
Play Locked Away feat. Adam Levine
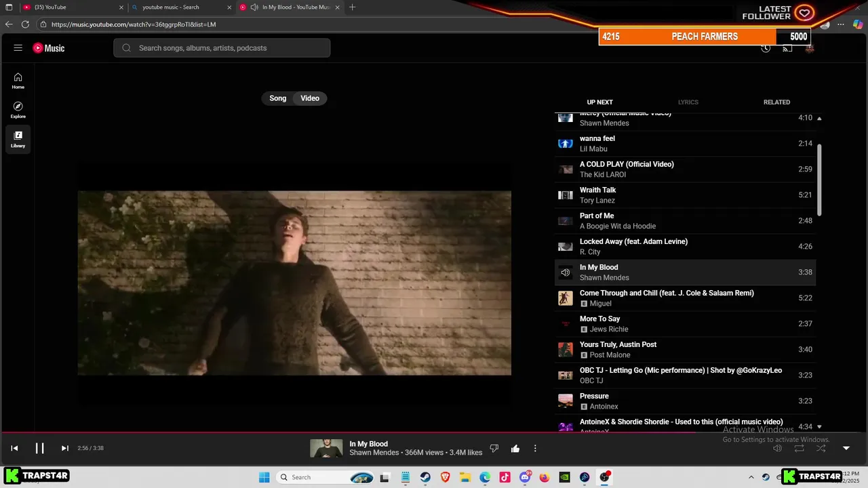click(685, 247)
